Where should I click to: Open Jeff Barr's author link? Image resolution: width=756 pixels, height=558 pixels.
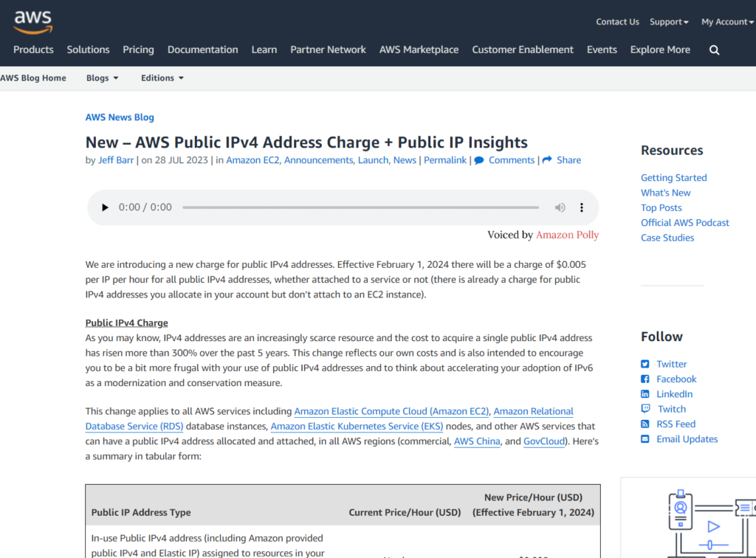pyautogui.click(x=117, y=160)
